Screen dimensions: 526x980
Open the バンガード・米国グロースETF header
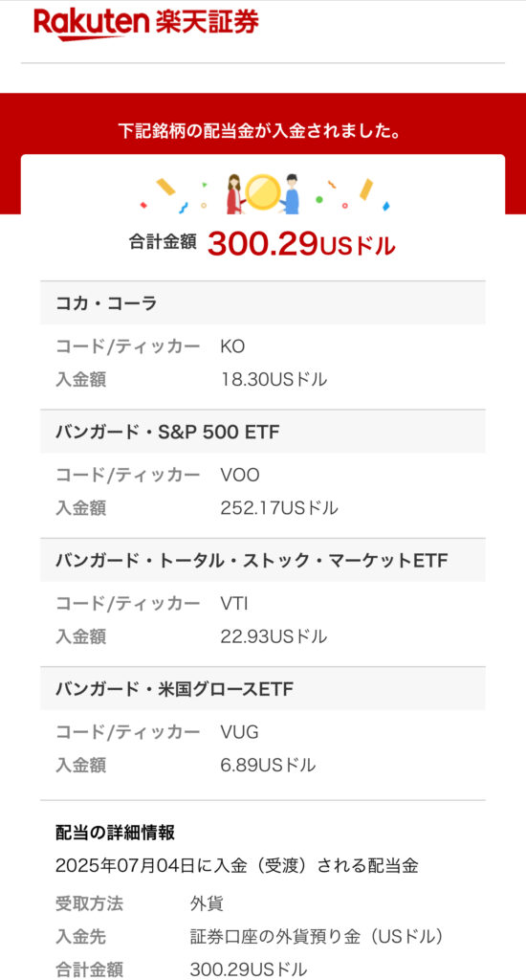click(262, 689)
